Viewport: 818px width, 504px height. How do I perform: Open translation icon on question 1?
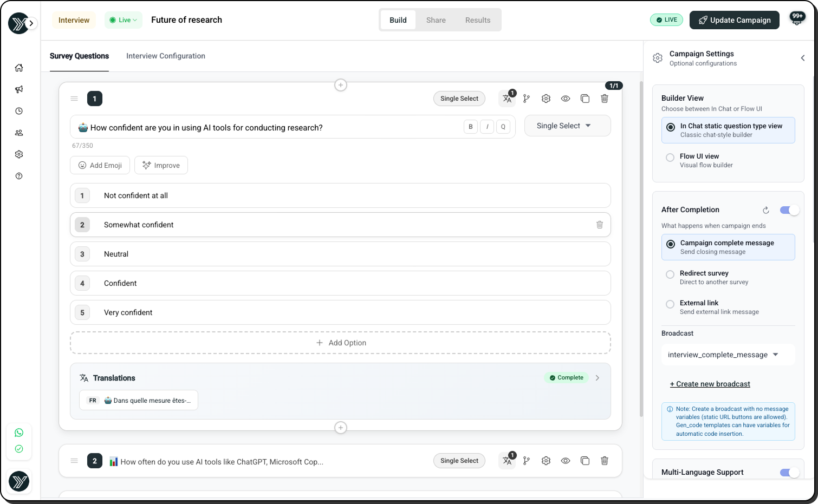tap(507, 99)
